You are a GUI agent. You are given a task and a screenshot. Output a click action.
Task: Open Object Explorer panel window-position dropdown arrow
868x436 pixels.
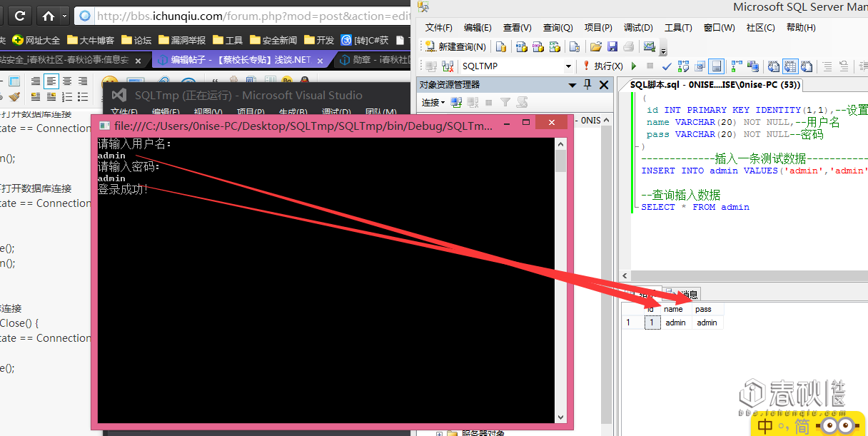(572, 85)
